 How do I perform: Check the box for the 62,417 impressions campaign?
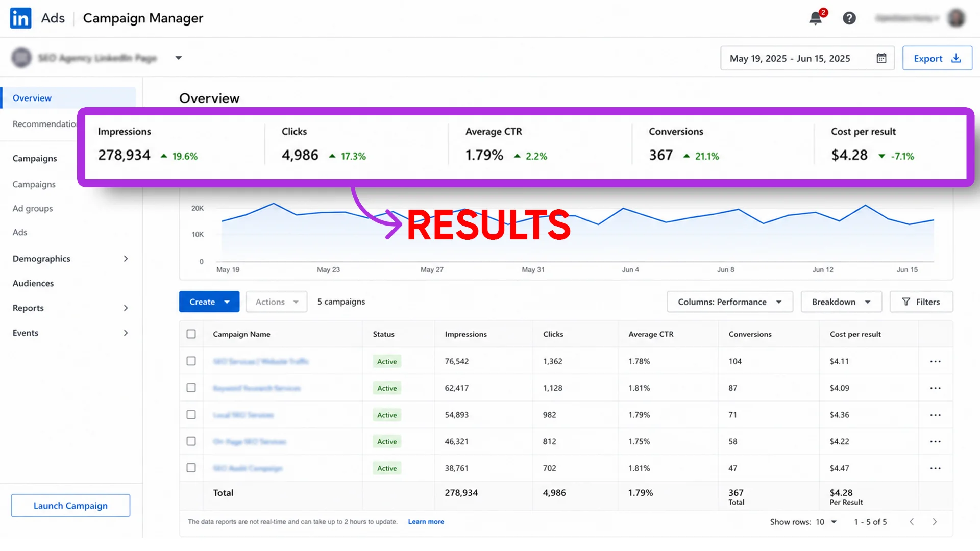click(191, 388)
